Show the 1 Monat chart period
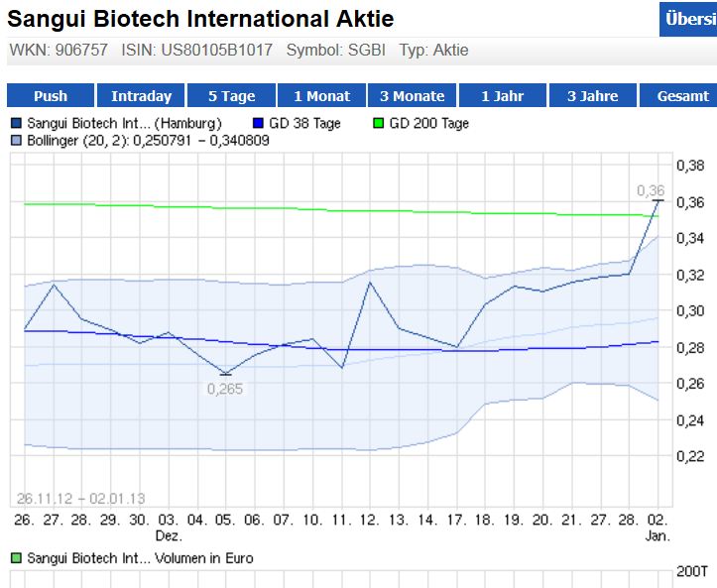 coord(321,96)
